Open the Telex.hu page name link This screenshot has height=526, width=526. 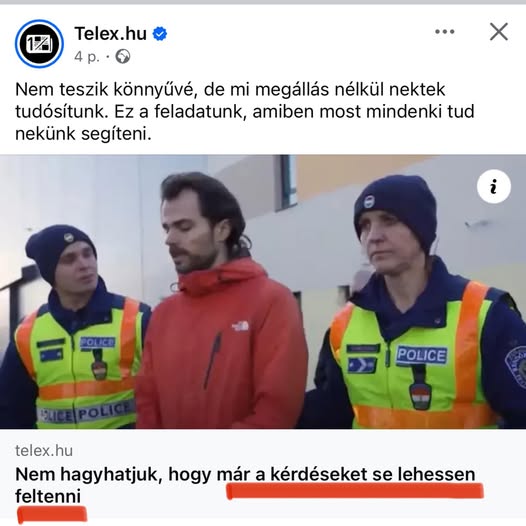pos(111,34)
